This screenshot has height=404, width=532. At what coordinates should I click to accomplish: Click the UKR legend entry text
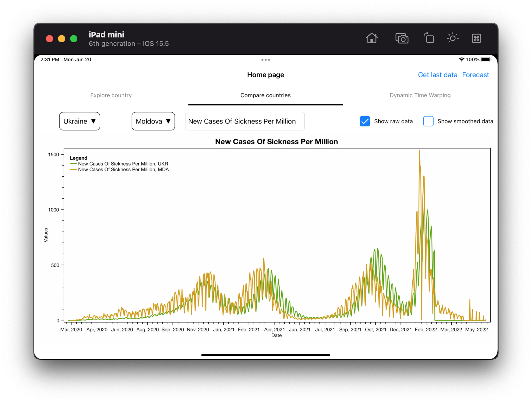123,164
